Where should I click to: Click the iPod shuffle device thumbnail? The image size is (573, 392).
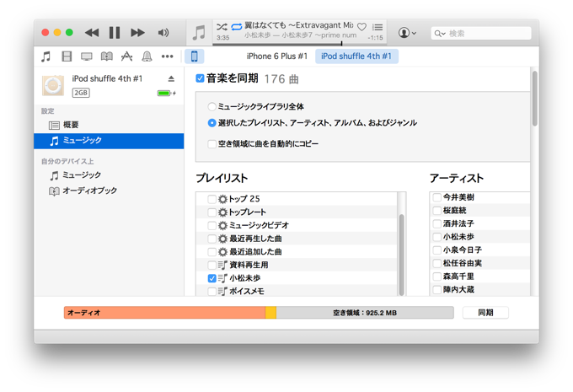53,86
